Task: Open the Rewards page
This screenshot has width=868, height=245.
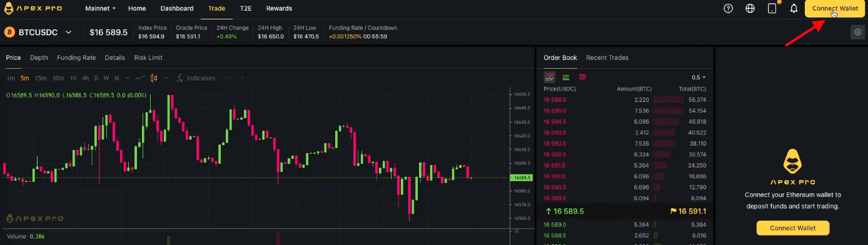Action: click(x=279, y=9)
